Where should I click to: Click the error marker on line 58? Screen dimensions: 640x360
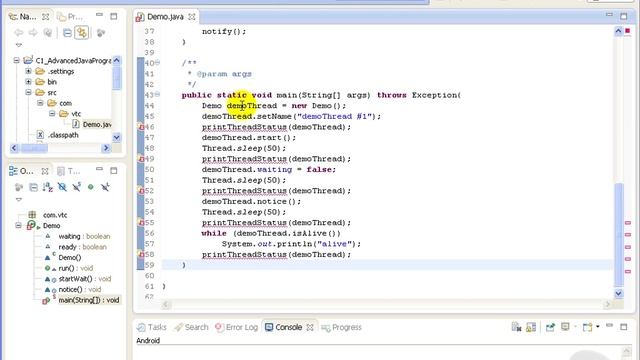pyautogui.click(x=141, y=254)
